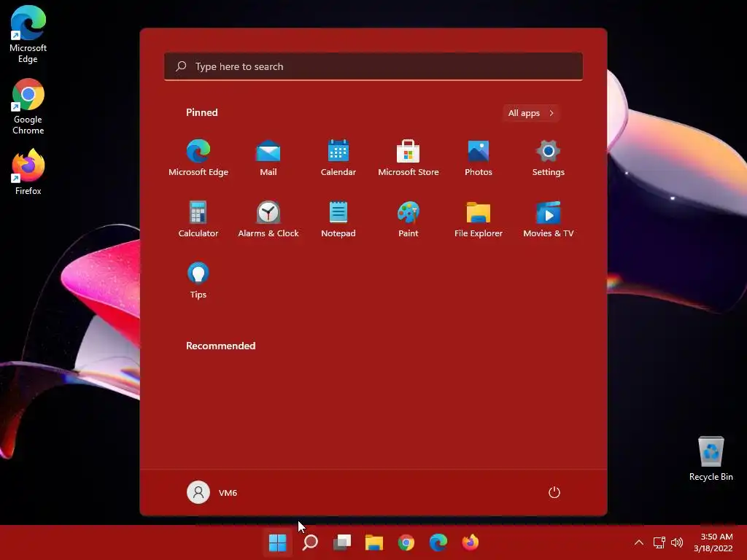Image resolution: width=747 pixels, height=560 pixels.
Task: Click the Pinned section heading
Action: [x=201, y=112]
